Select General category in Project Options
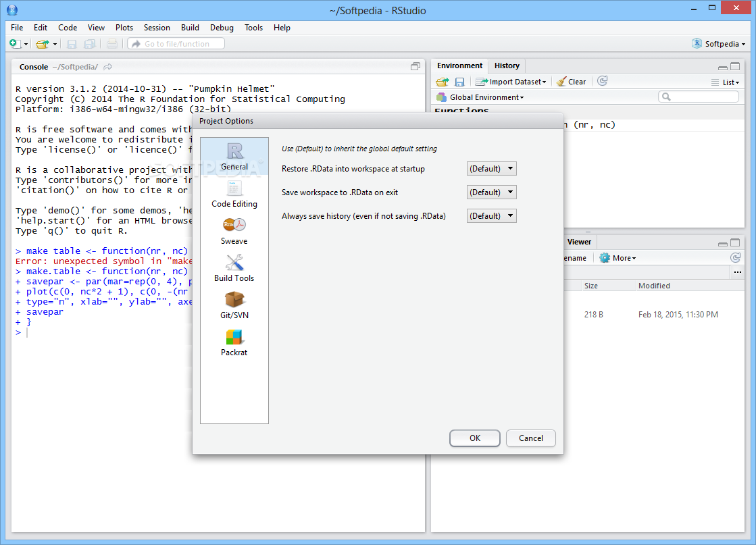The width and height of the screenshot is (756, 545). pyautogui.click(x=234, y=157)
